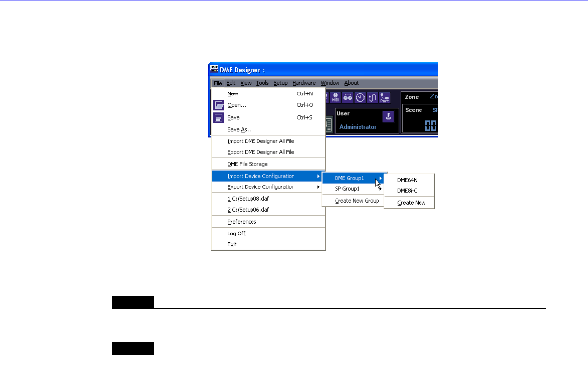Choose New from the File menu
The height and width of the screenshot is (373, 588).
point(268,94)
